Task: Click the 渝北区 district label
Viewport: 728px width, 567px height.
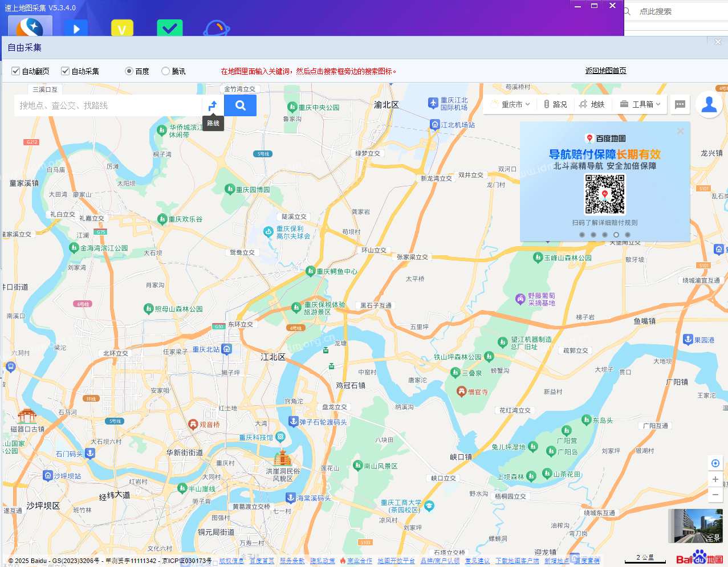Action: [387, 105]
